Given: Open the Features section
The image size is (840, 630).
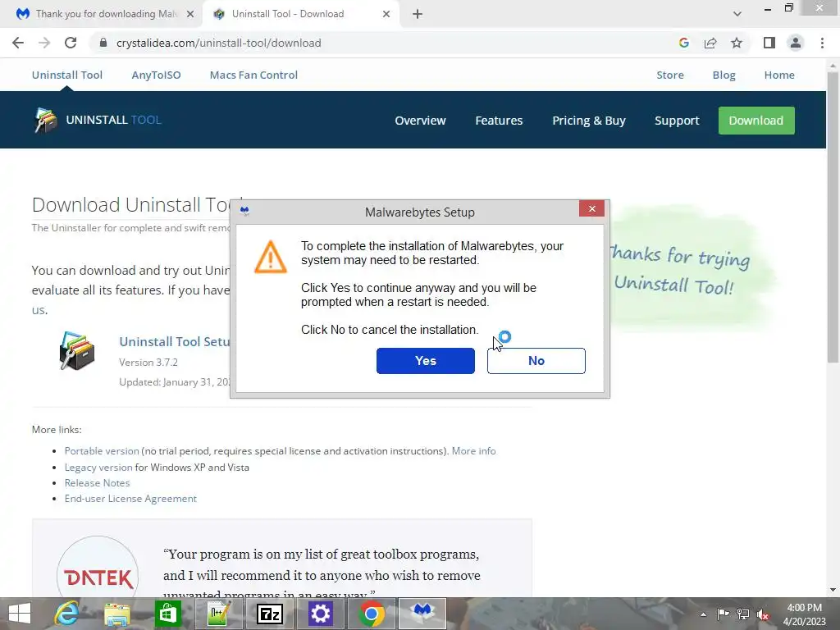Looking at the screenshot, I should pos(499,121).
